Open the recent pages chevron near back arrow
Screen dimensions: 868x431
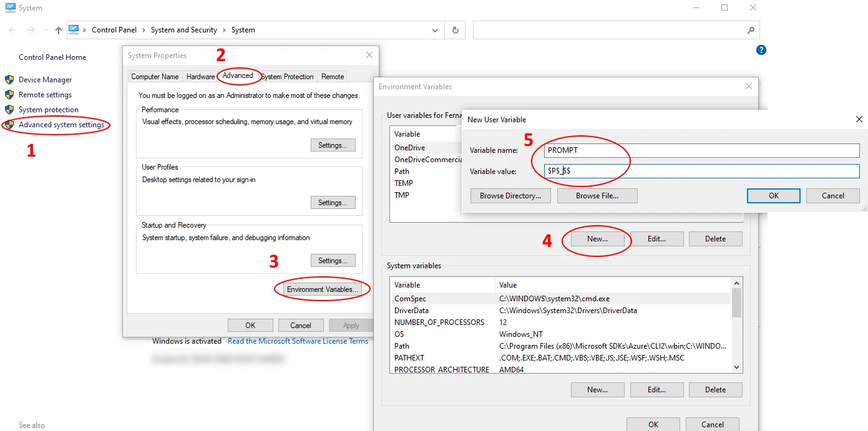coord(45,29)
